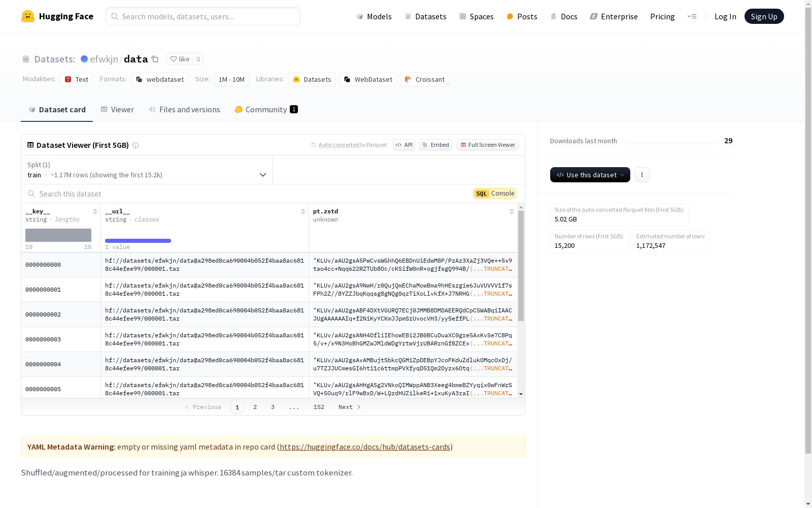Switch to the Viewer tab
This screenshot has height=508, width=812.
click(117, 110)
